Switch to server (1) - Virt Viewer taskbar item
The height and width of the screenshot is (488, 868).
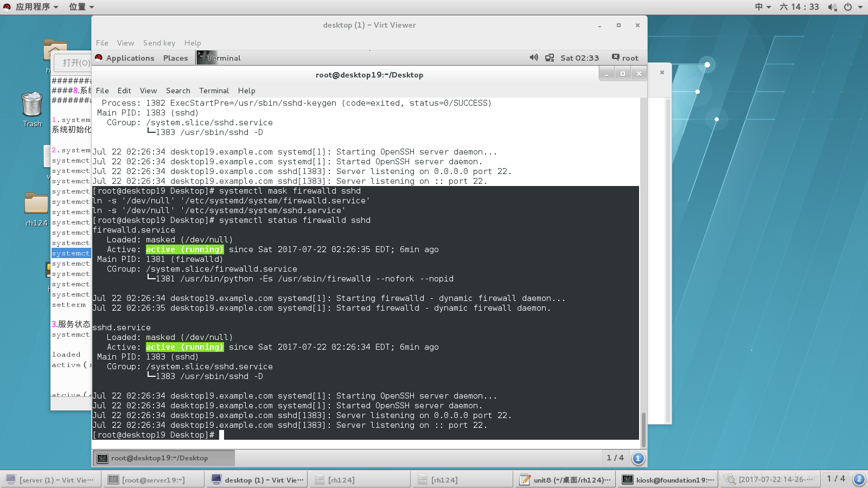tap(50, 480)
